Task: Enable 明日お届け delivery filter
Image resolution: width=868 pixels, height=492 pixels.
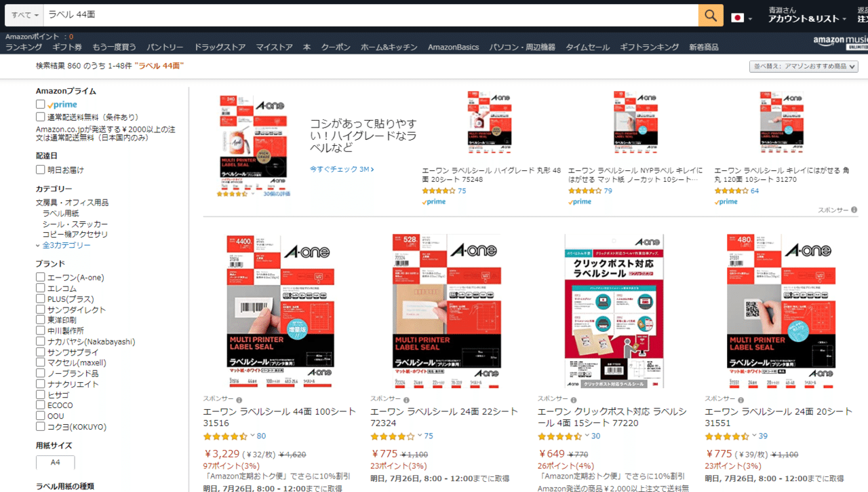Action: pyautogui.click(x=41, y=170)
